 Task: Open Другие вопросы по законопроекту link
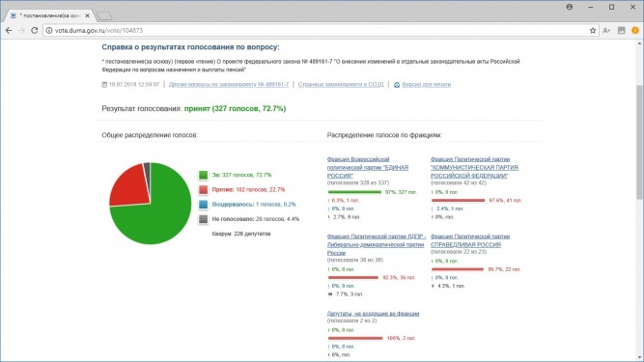pyautogui.click(x=229, y=85)
